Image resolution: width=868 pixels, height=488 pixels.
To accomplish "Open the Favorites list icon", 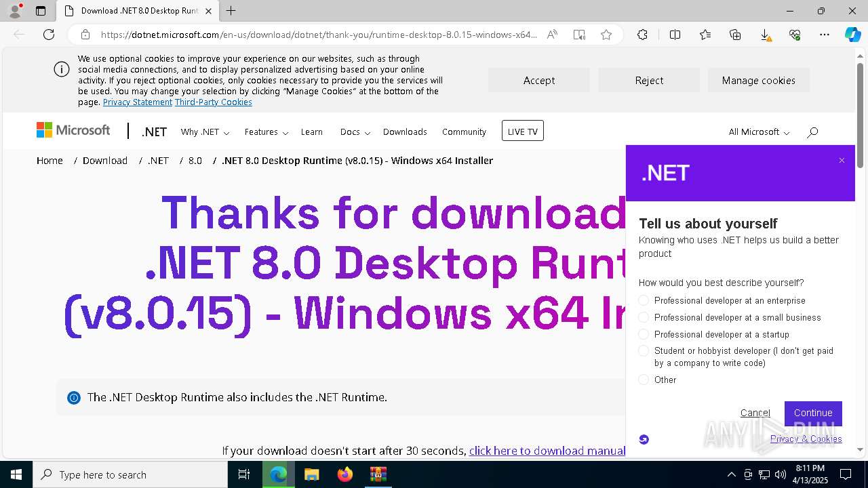I will [705, 35].
